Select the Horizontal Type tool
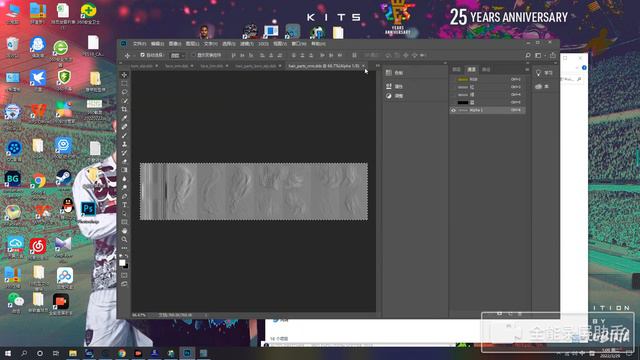Screen dimensions: 640x360 (x=124, y=204)
